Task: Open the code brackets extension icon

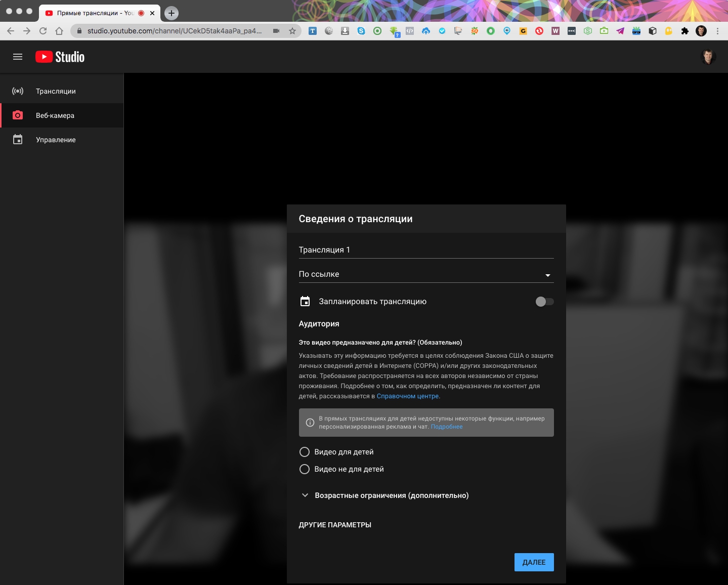Action: 410,31
